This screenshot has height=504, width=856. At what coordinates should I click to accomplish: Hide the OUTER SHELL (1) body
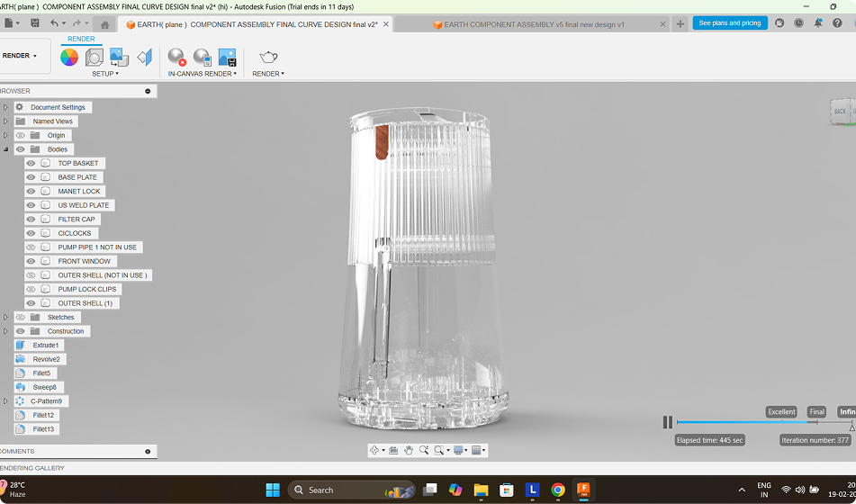[32, 303]
